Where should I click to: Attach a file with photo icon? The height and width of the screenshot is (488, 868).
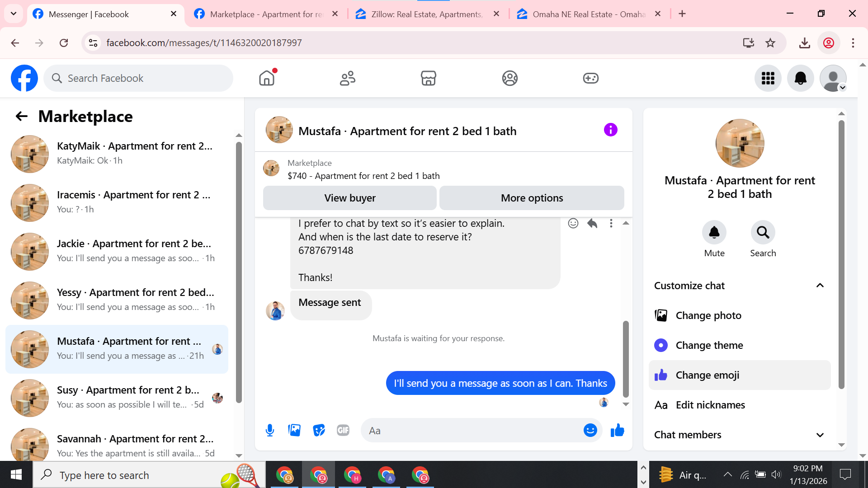(294, 430)
